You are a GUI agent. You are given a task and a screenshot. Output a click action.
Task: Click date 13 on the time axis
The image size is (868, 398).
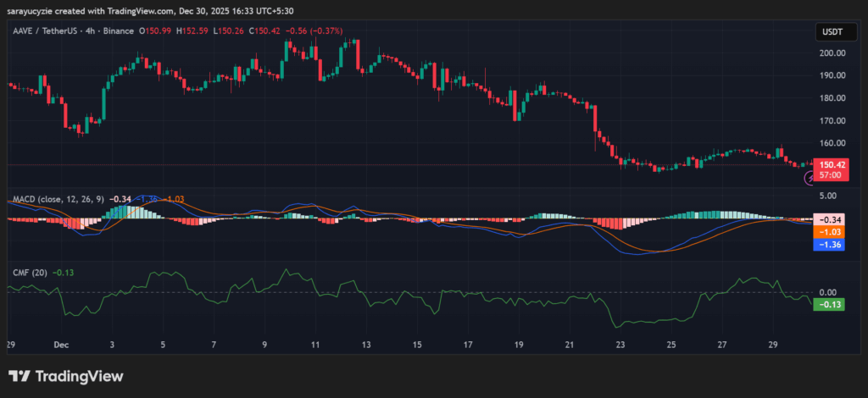(x=366, y=345)
